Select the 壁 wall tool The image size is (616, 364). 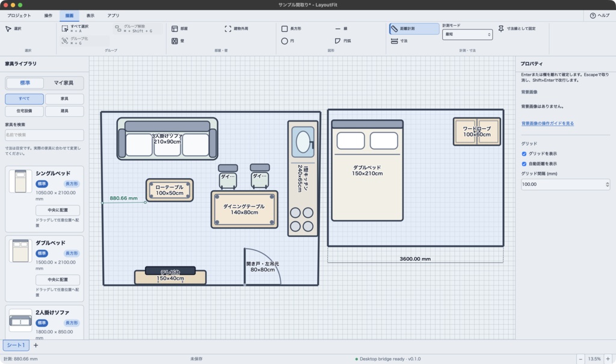click(177, 41)
